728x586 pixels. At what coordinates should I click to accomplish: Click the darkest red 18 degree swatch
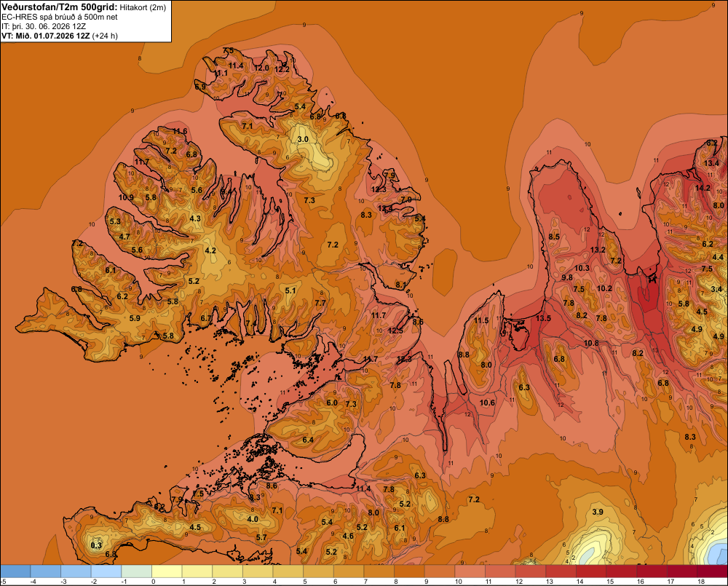[x=713, y=571]
